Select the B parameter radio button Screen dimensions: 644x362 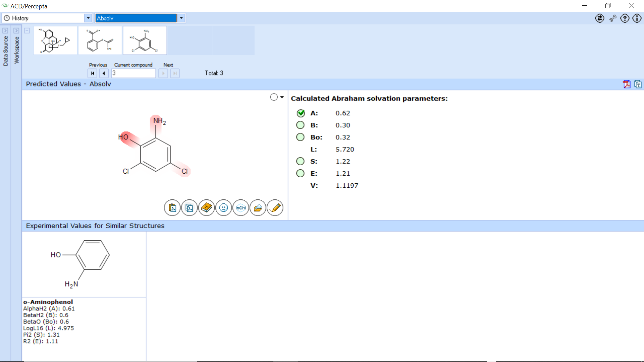tap(300, 125)
